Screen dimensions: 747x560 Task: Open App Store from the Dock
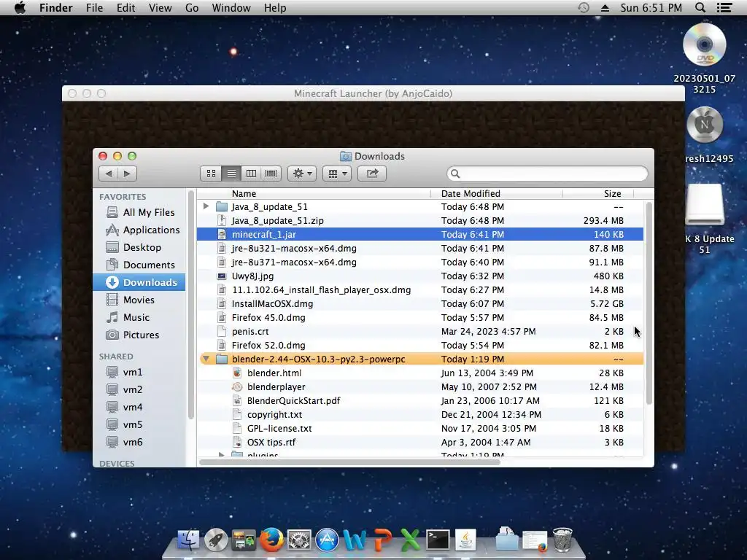[x=328, y=540]
